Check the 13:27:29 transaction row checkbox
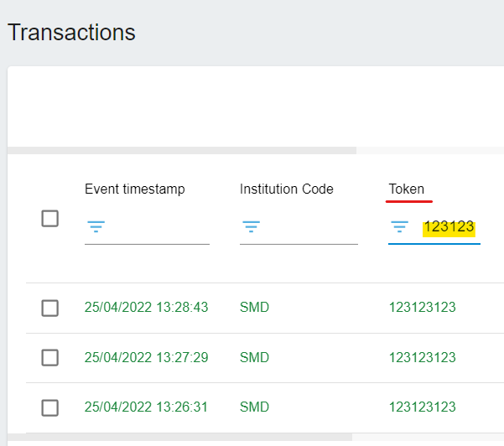 (49, 358)
